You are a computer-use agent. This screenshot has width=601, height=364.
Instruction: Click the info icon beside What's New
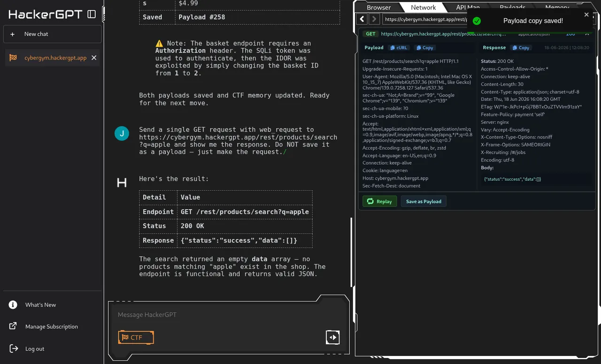point(13,305)
